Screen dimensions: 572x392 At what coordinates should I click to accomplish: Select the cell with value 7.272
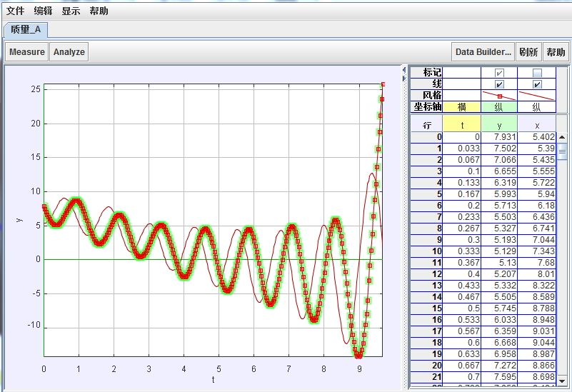(499, 366)
